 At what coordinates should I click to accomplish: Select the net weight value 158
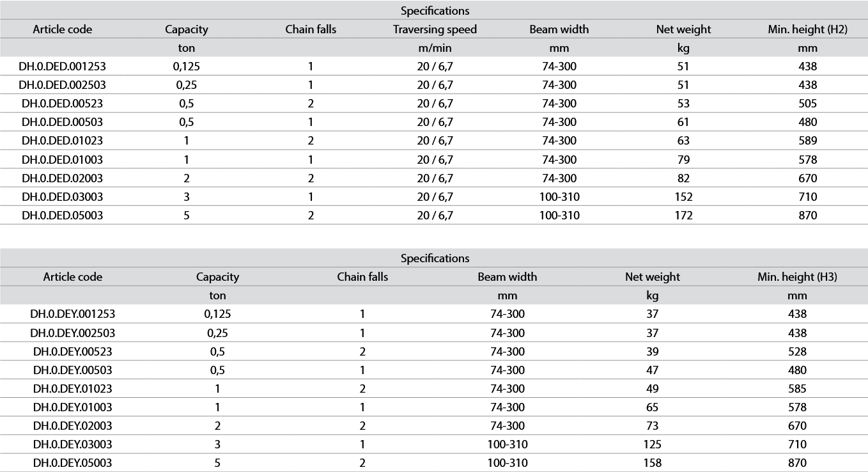(x=652, y=463)
